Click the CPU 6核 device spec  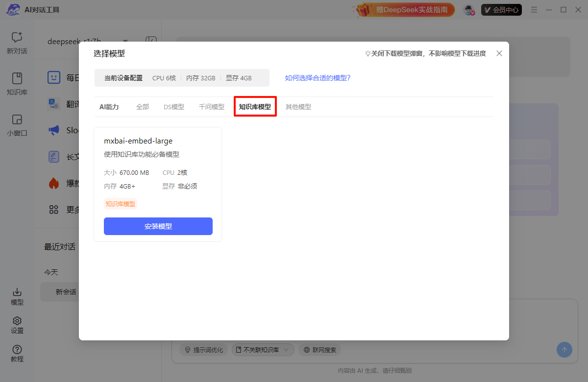(164, 78)
